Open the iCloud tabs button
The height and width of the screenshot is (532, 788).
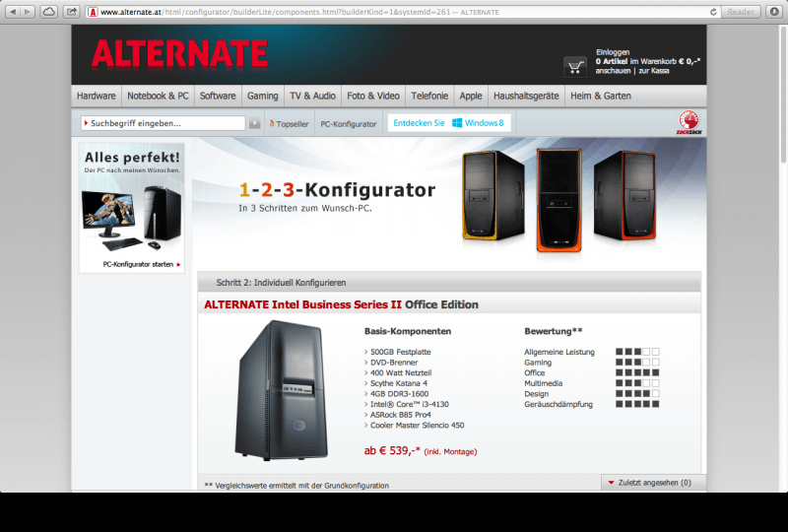click(x=48, y=12)
